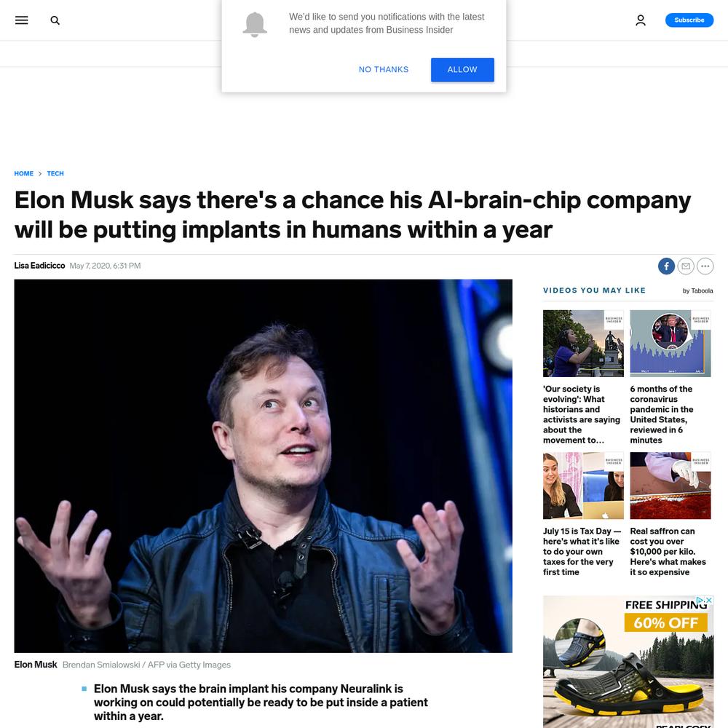This screenshot has width=728, height=728.
Task: Open author Lisa Eadicicco's page
Action: pyautogui.click(x=39, y=266)
